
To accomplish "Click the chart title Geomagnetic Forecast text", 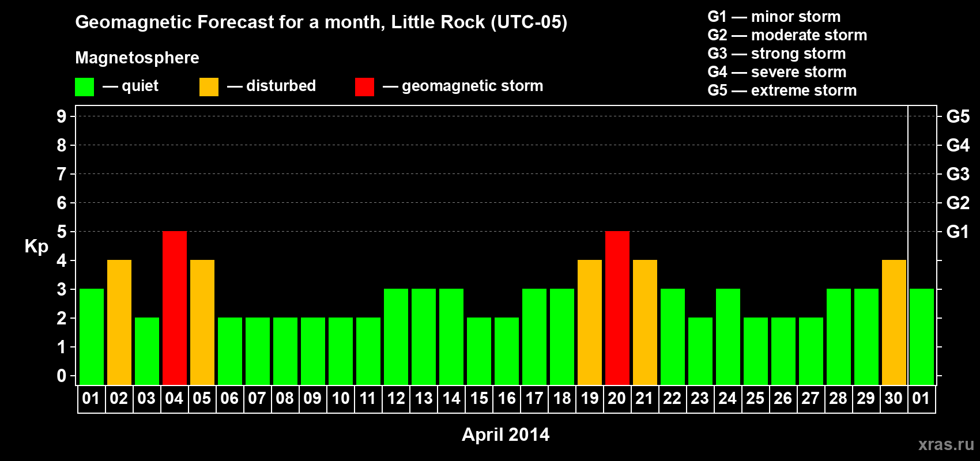I will click(x=321, y=22).
